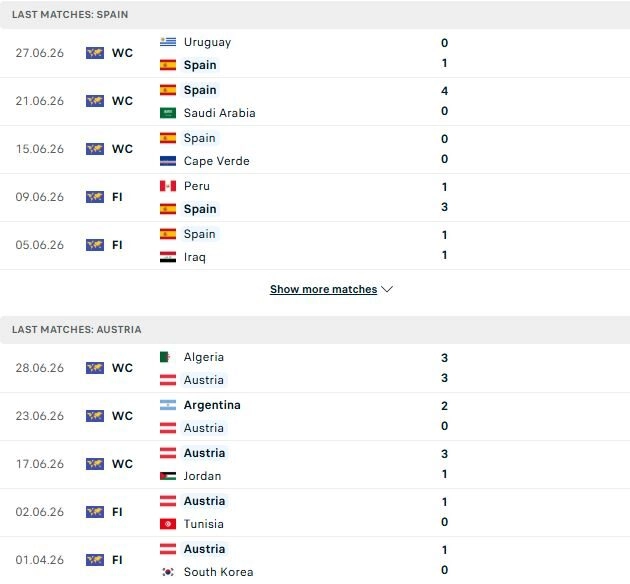Click the Peru flag icon
This screenshot has height=584, width=630.
point(168,186)
